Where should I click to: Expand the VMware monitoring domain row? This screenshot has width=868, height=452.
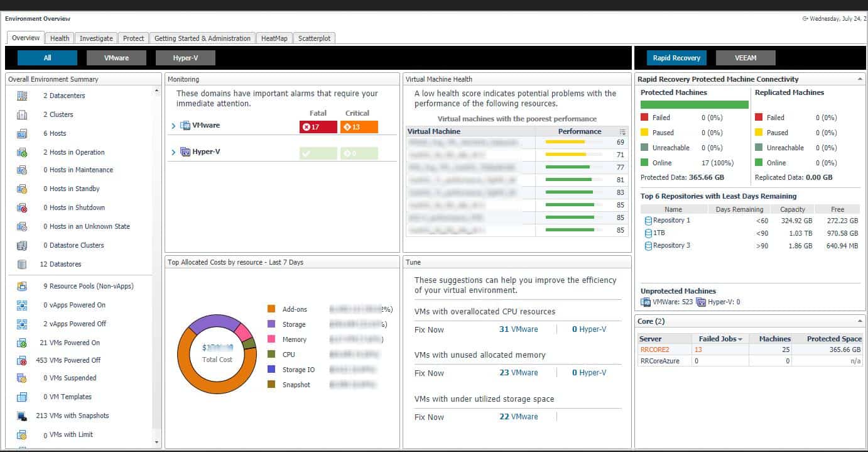(x=173, y=126)
